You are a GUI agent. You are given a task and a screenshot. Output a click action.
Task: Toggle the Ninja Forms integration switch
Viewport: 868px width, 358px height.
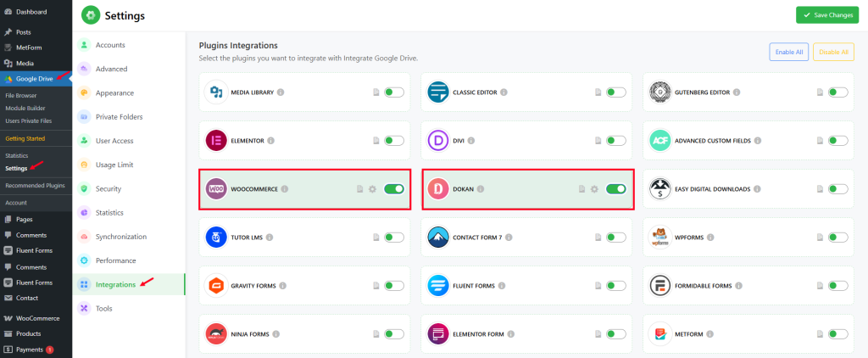[x=394, y=334]
